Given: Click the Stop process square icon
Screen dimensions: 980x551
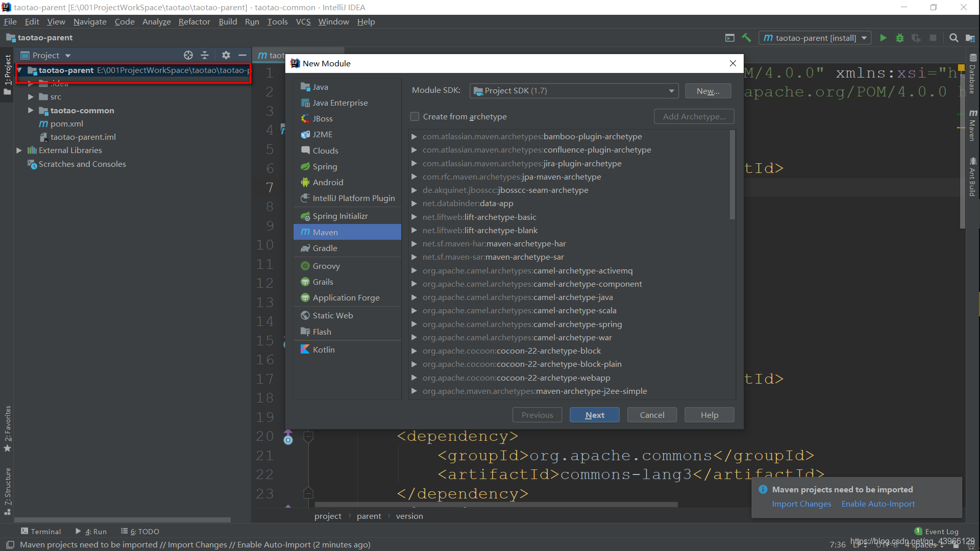Looking at the screenshot, I should pos(933,38).
